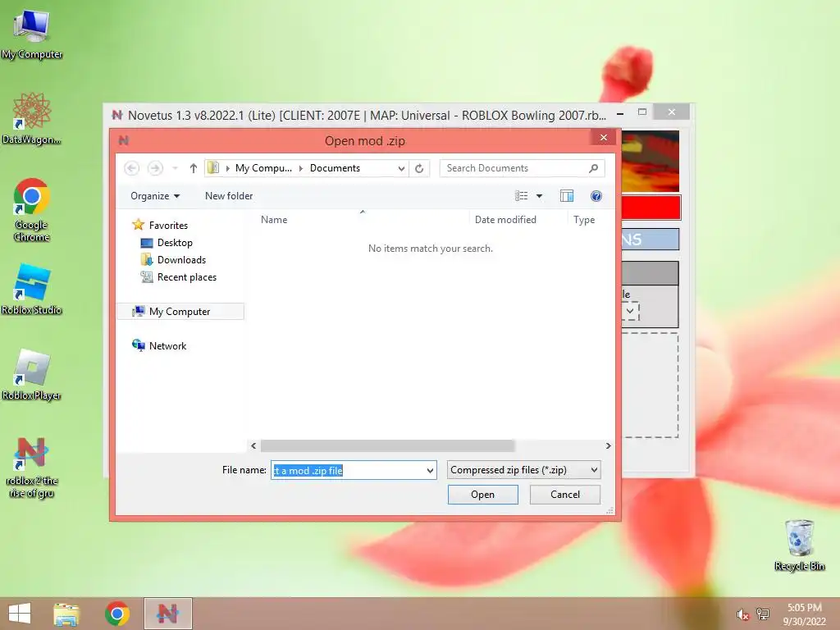Sort by the Type column header
The height and width of the screenshot is (630, 840).
coord(584,220)
